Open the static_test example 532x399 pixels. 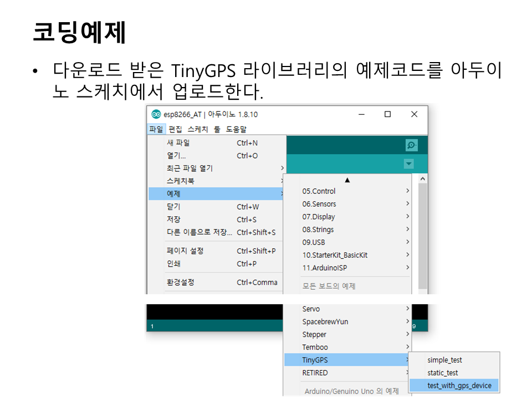[454, 373]
